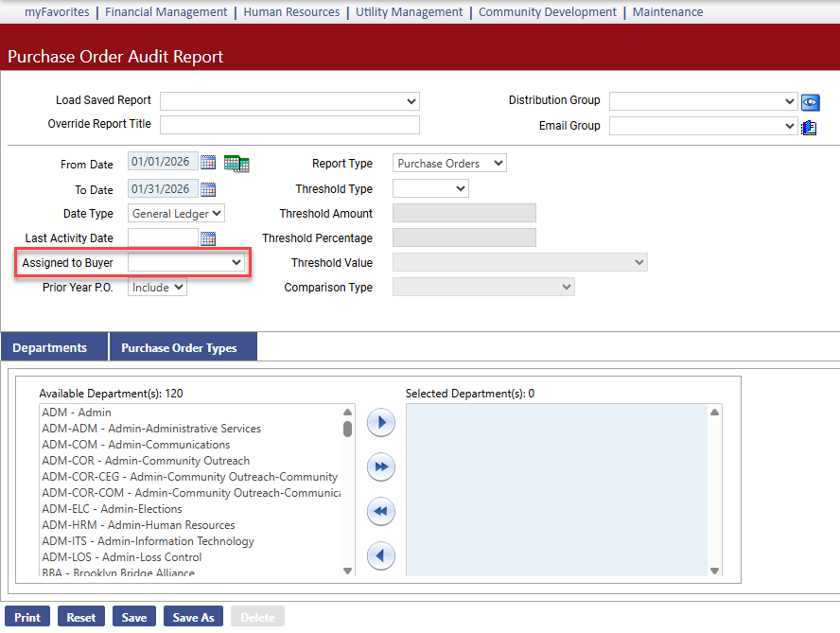Image resolution: width=840 pixels, height=633 pixels.
Task: Expand the Load Saved Report dropdown
Action: (x=289, y=101)
